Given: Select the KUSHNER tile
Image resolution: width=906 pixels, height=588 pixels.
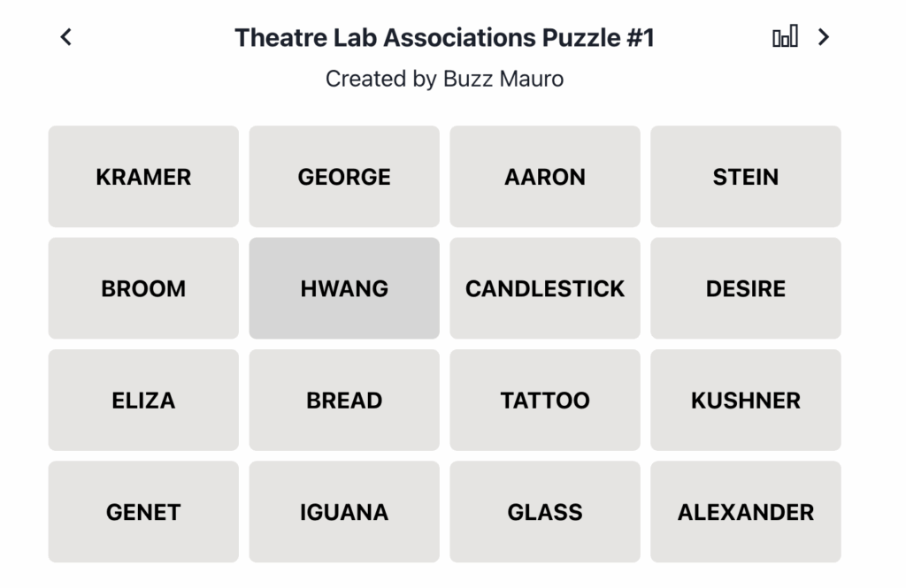Looking at the screenshot, I should [x=746, y=401].
